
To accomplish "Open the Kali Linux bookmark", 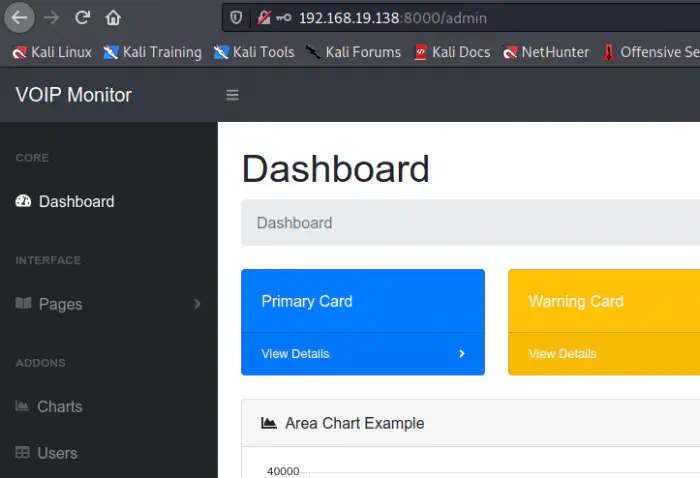I will click(51, 52).
